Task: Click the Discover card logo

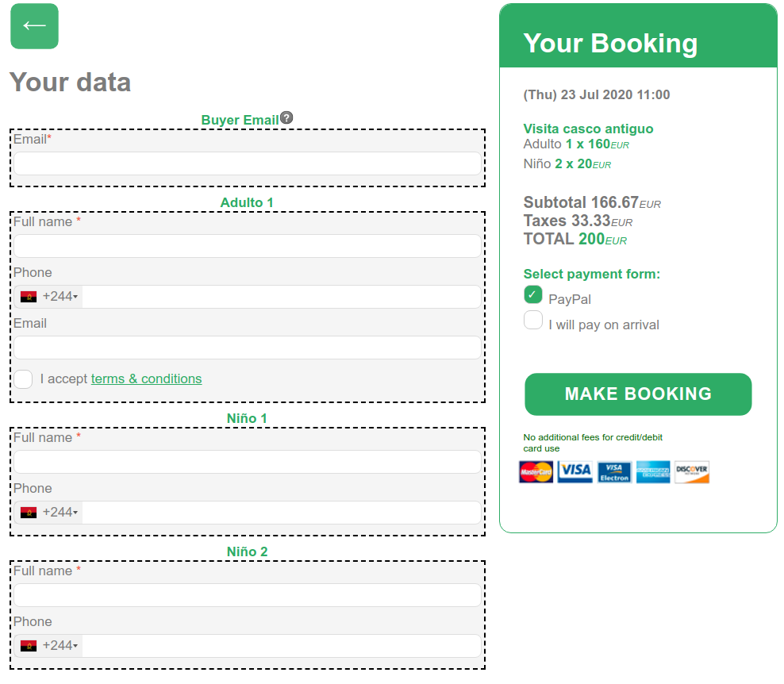Action: tap(692, 472)
